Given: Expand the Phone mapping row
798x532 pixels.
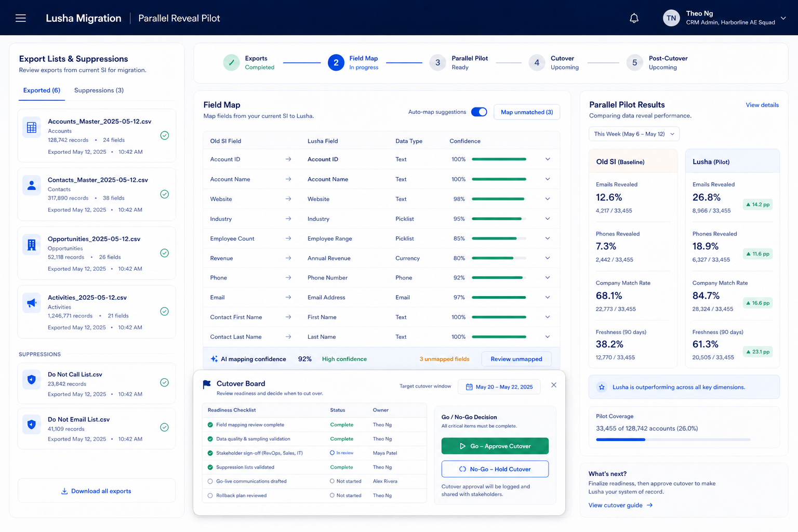Looking at the screenshot, I should [548, 277].
